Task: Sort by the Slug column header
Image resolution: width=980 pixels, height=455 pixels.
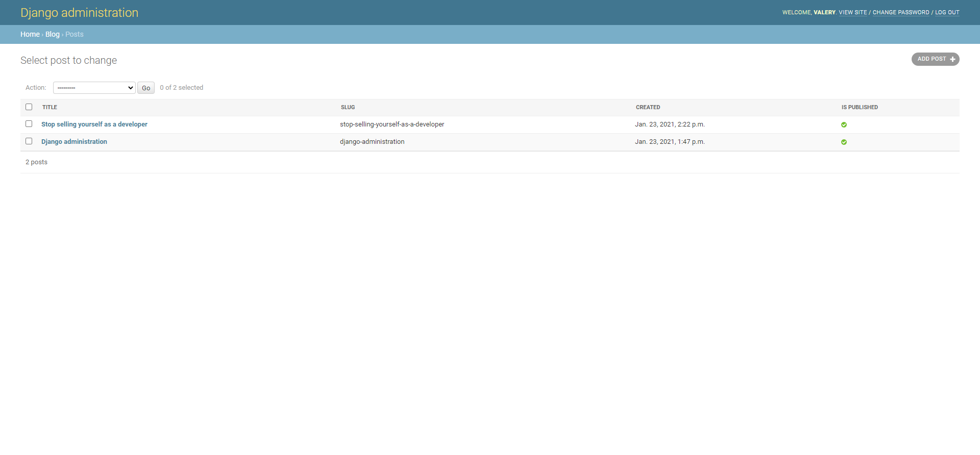Action: pos(348,107)
